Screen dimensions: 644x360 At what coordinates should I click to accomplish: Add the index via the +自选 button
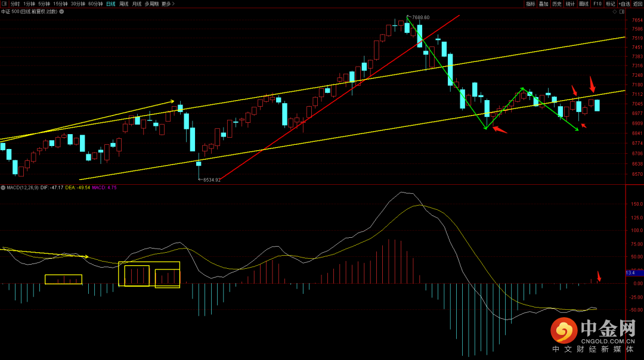click(624, 4)
